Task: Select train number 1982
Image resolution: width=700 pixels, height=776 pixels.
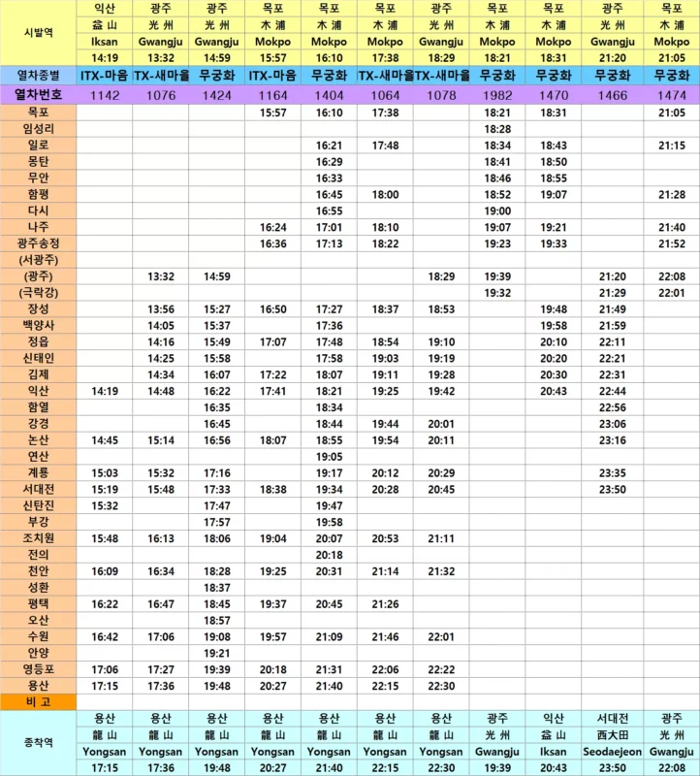Action: 497,95
